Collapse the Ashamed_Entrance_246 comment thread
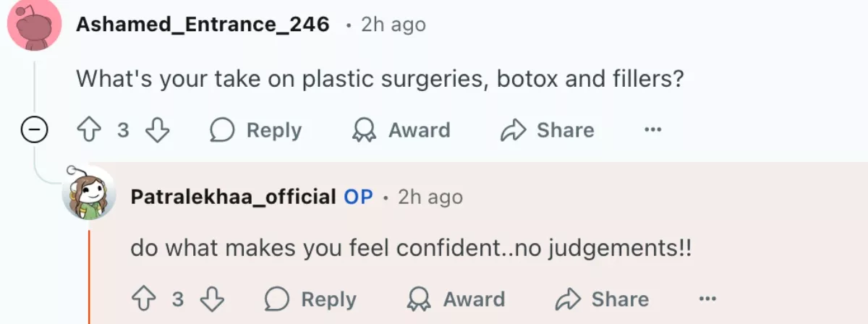This screenshot has width=868, height=324. (34, 131)
